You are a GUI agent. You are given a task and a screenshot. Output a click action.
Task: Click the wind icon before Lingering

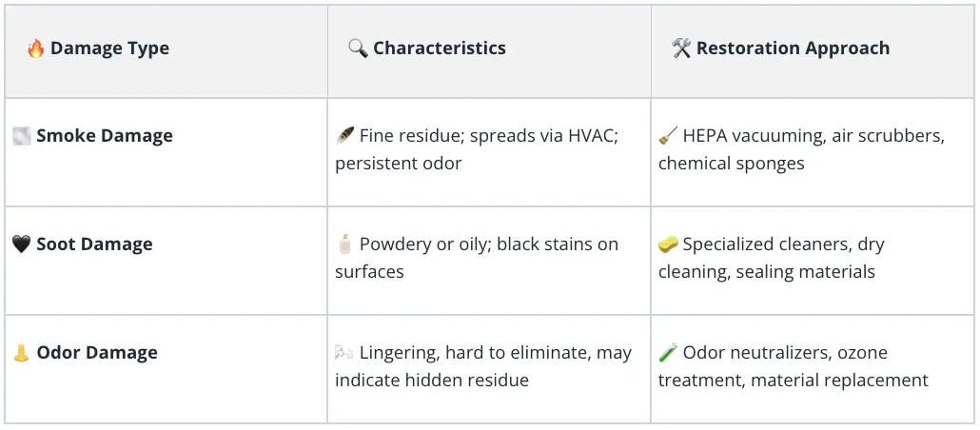[x=344, y=353]
